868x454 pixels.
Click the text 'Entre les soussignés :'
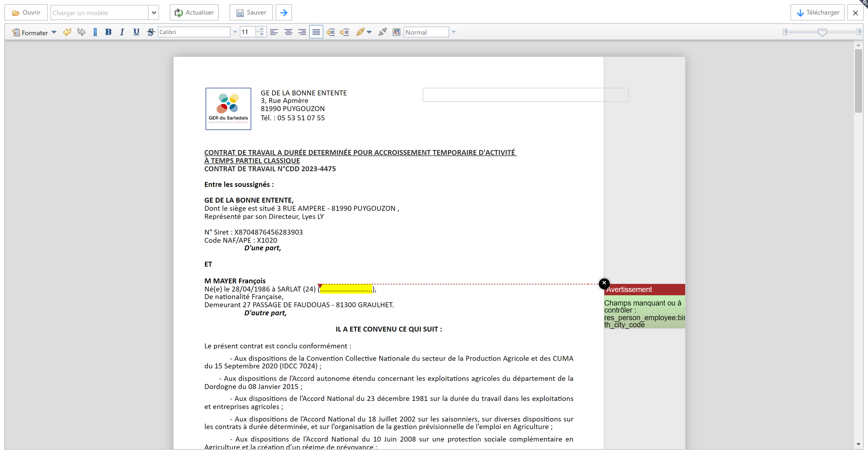pos(239,185)
